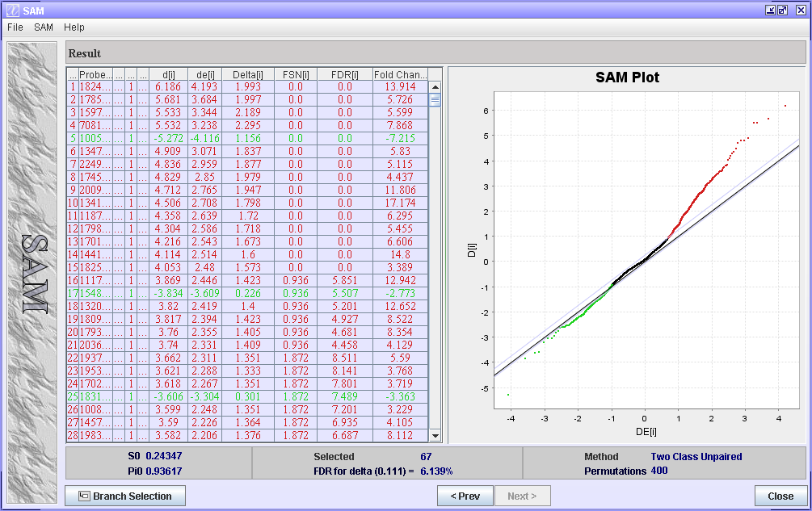Screen dimensions: 812x511
Task: Select de[i] value 2.206 in row 28
Action: [204, 435]
